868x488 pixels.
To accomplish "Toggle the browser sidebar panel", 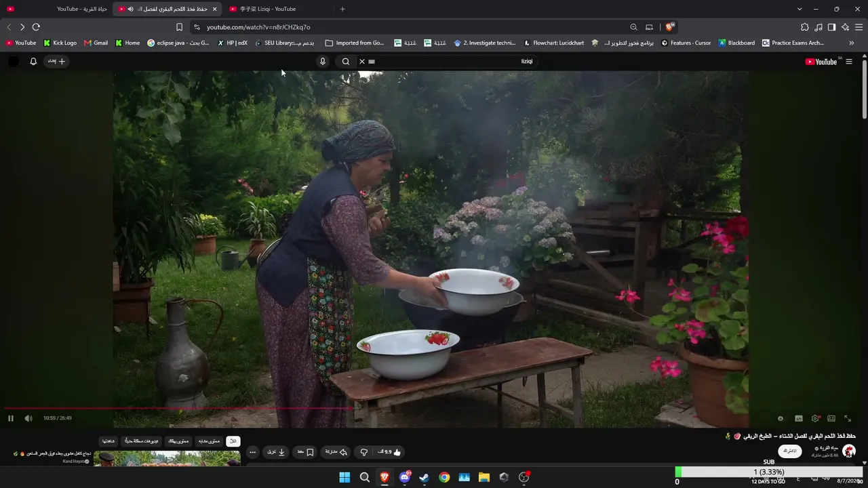I will pos(831,27).
